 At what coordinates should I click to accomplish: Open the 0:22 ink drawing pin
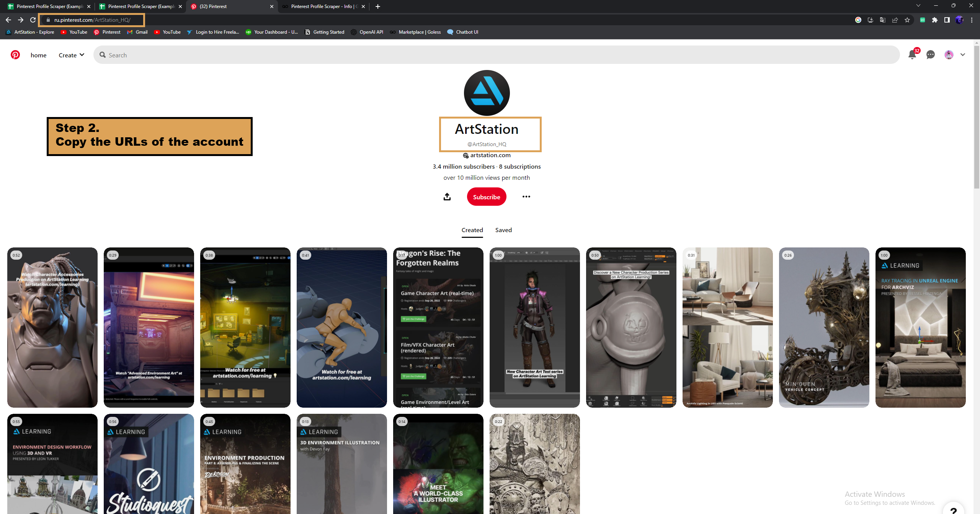click(535, 464)
